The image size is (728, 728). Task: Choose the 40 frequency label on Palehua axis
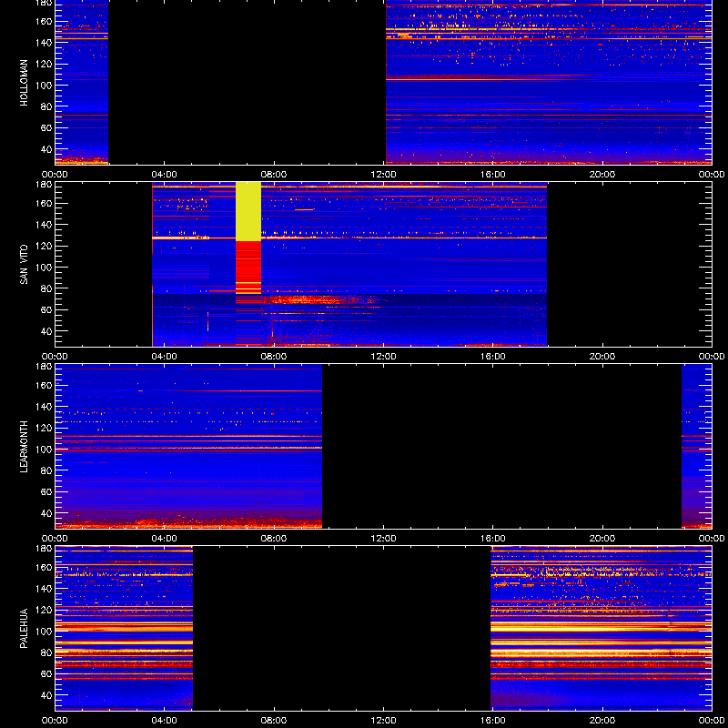[x=46, y=695]
